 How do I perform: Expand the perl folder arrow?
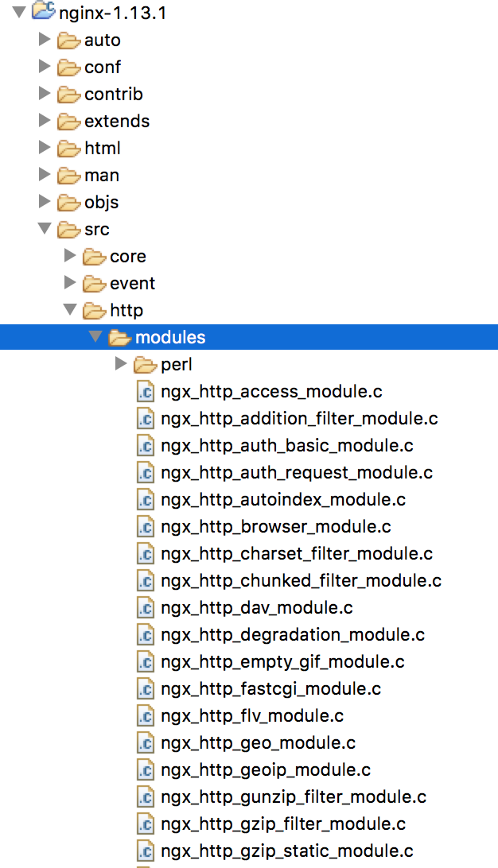121,364
